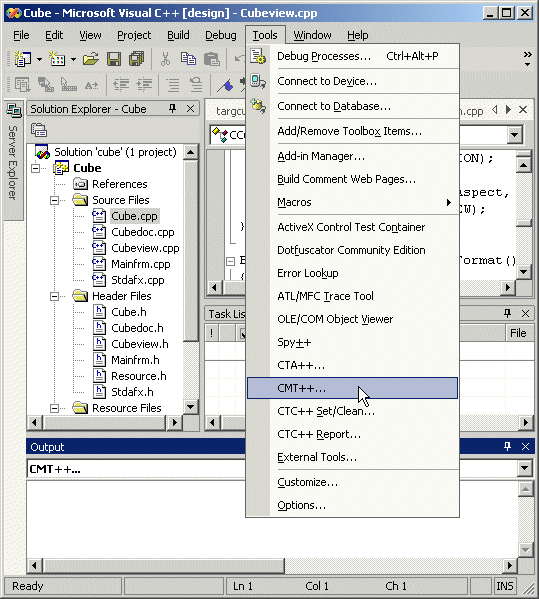The height and width of the screenshot is (599, 539).
Task: Collapse the Resource Files folder
Action: tap(55, 408)
